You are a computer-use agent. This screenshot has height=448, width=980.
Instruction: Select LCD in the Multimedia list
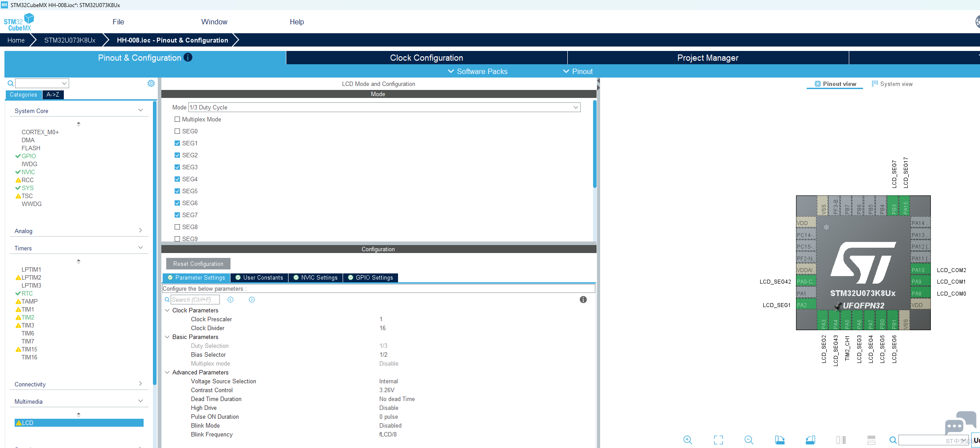[x=79, y=423]
